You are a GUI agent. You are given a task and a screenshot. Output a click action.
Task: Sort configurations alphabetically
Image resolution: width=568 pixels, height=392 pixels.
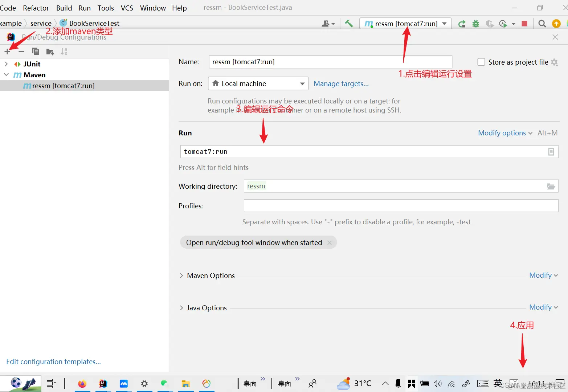pos(64,52)
